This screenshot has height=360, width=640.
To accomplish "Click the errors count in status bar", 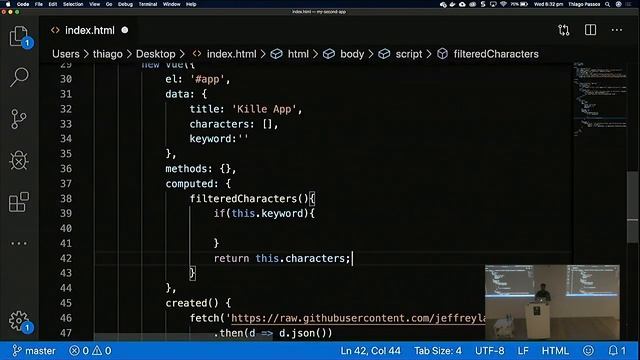I will click(x=79, y=351).
